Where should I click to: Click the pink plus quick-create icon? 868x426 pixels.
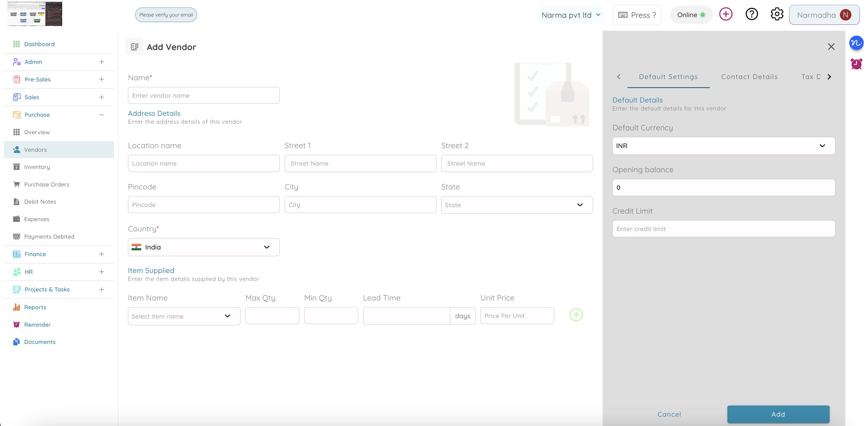click(x=726, y=14)
